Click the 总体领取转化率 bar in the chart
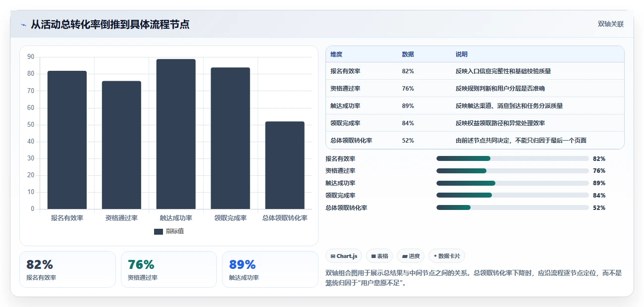Viewport: 644px width, 307px height. coord(285,165)
